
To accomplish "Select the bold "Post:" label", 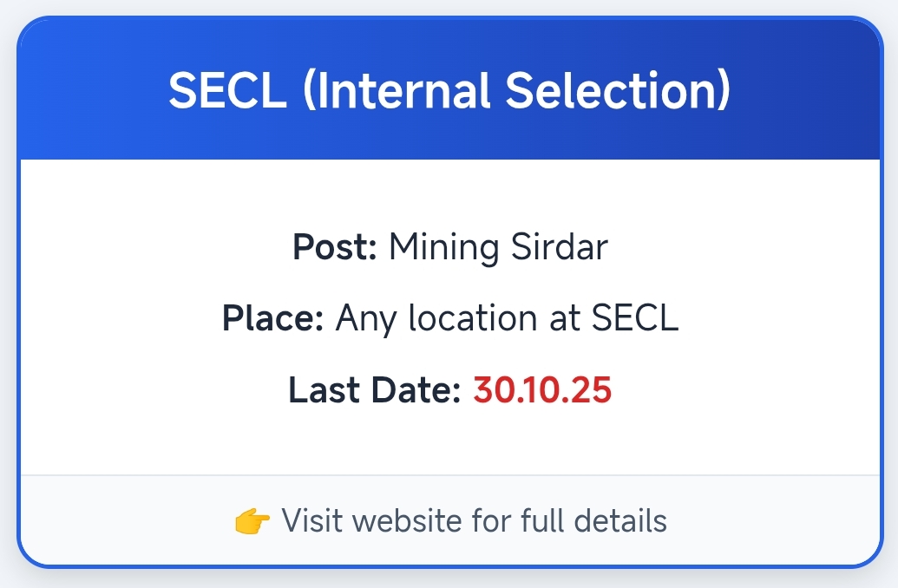I will tap(335, 247).
